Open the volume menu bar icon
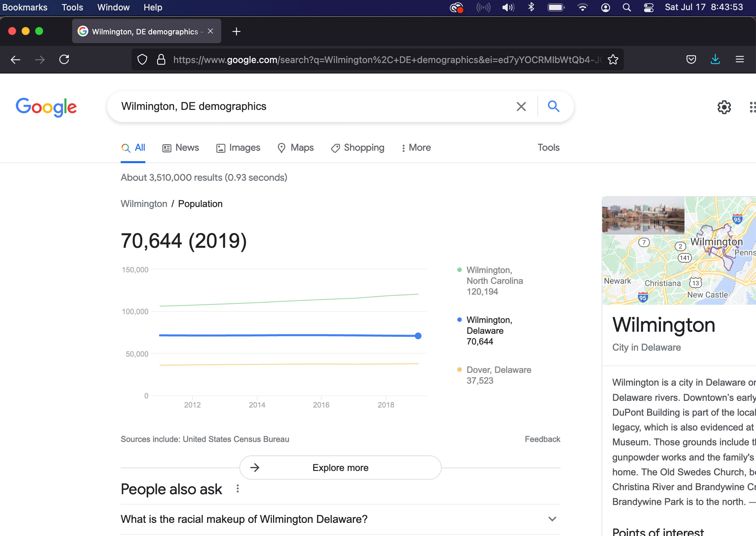The image size is (756, 536). click(x=508, y=7)
